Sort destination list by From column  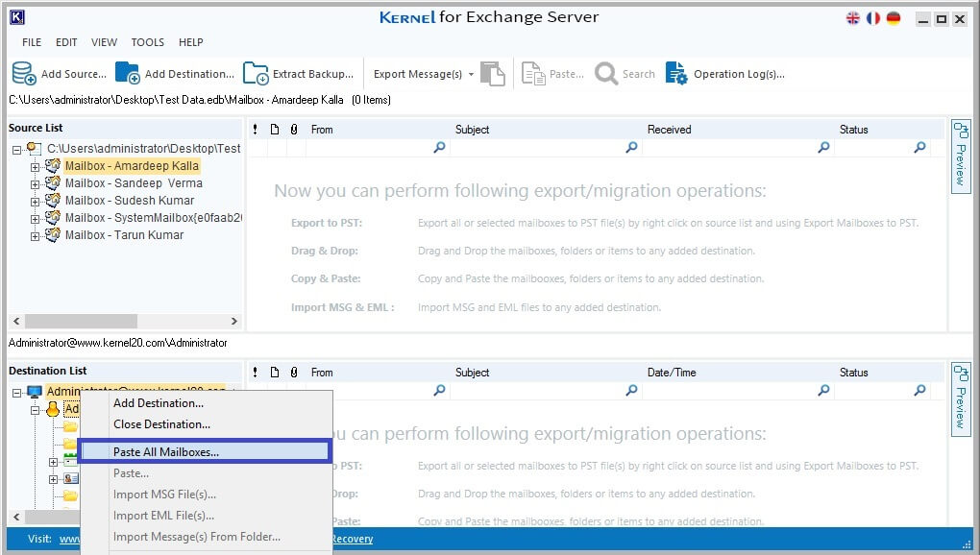click(x=322, y=373)
